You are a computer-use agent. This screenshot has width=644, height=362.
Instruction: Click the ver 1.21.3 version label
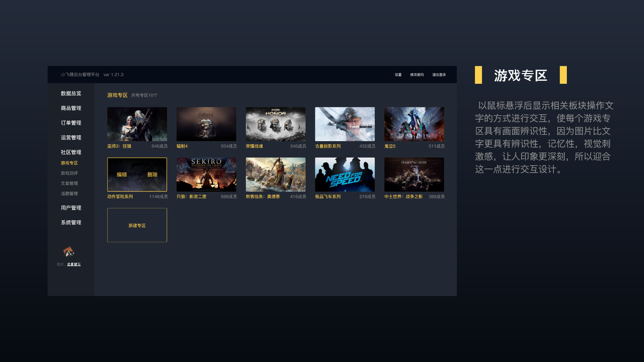click(x=113, y=75)
